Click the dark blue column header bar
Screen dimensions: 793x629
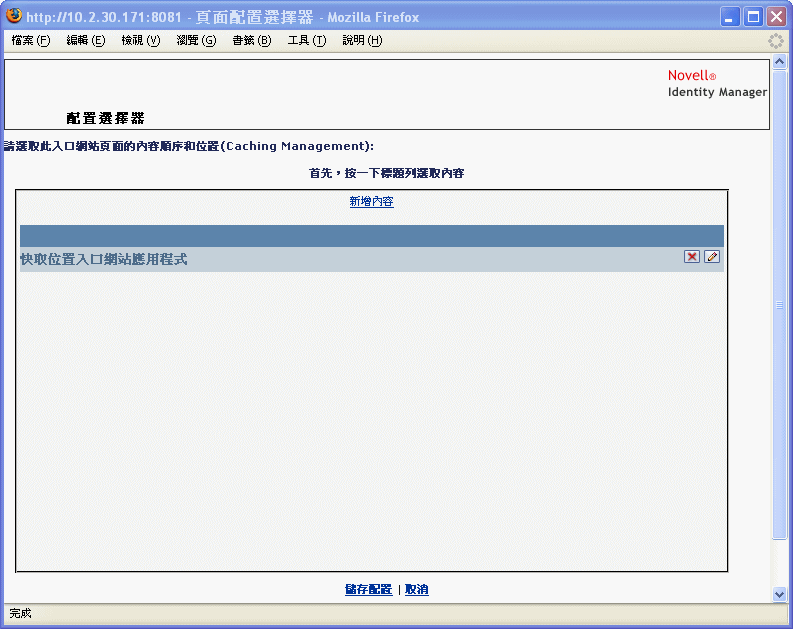(372, 236)
